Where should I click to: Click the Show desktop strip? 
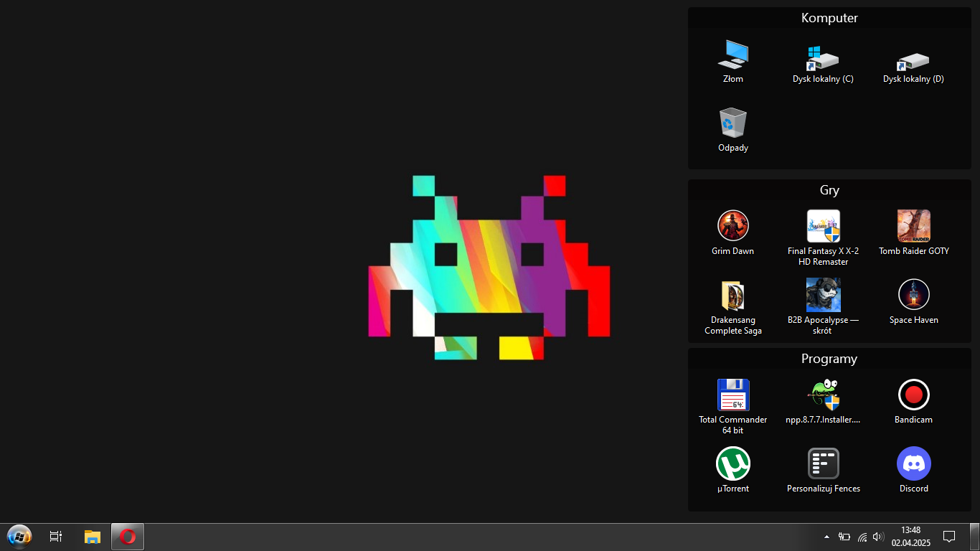[x=974, y=537]
